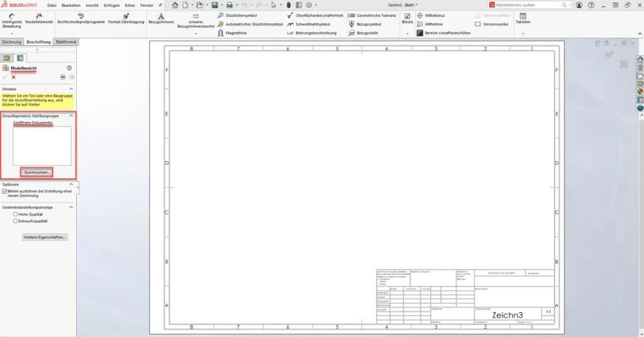
Task: Cancel Modellansicht with the red X
Action: pyautogui.click(x=13, y=77)
